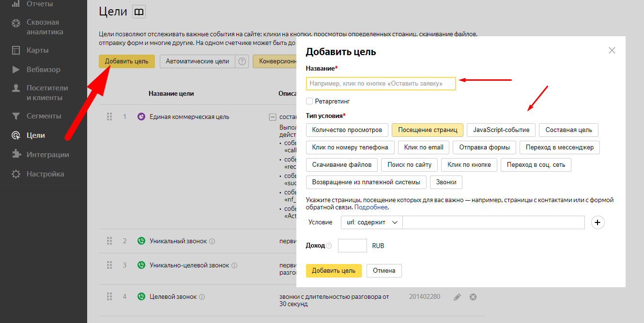Click the Название goal name input field
Image resolution: width=644 pixels, height=323 pixels.
click(x=381, y=84)
